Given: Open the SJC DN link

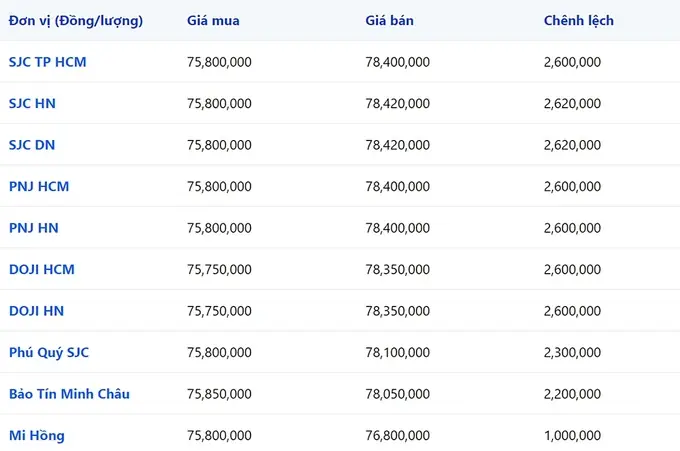Looking at the screenshot, I should (x=32, y=145).
